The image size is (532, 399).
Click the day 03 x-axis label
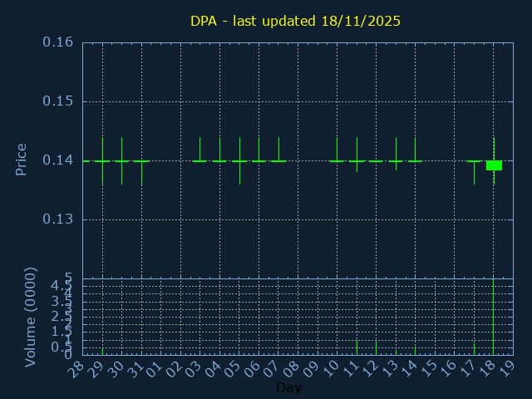(194, 368)
